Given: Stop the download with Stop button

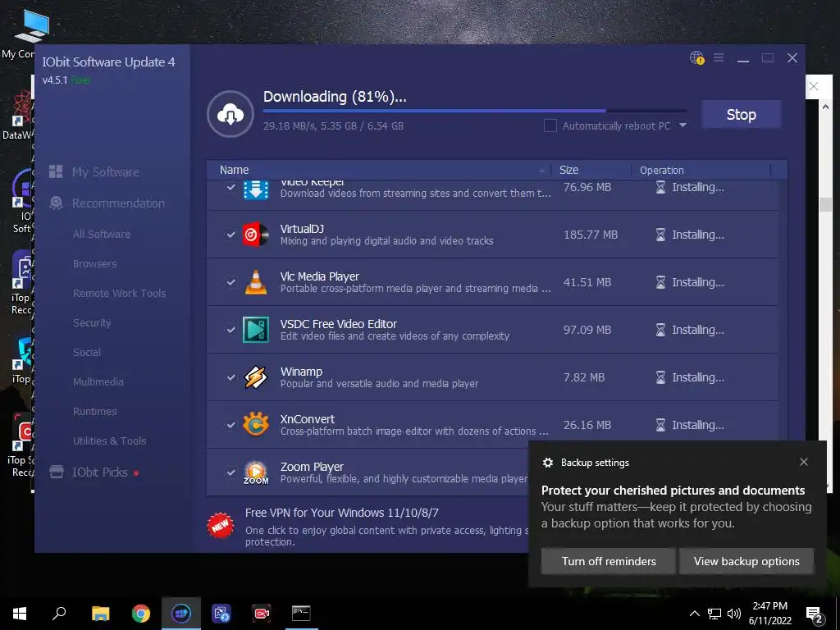Looking at the screenshot, I should (741, 114).
